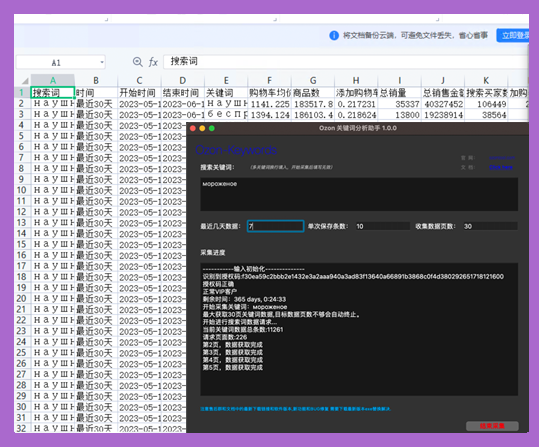Select column I header
This screenshot has height=447, width=539.
click(399, 81)
